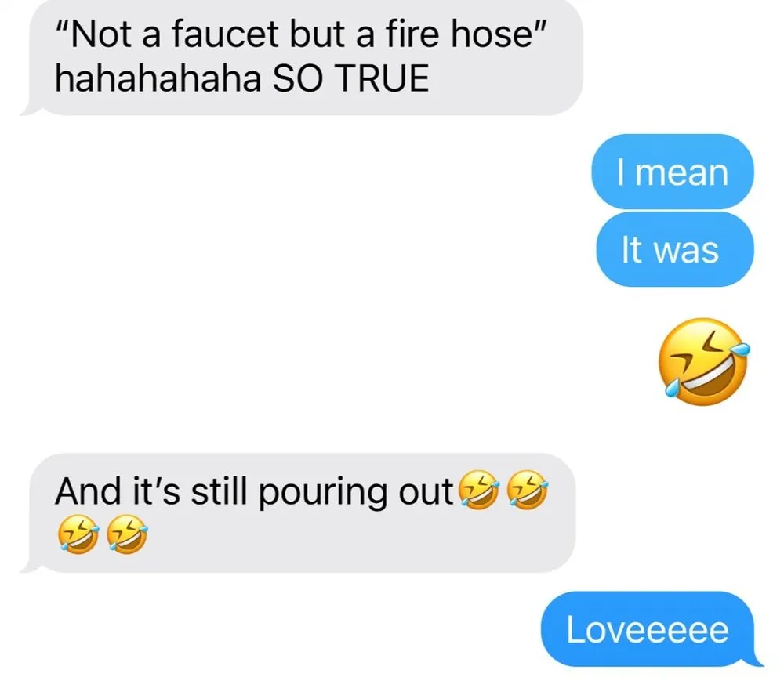Tap the large rolling-laughing emoji message
784x688 pixels.
pos(704,362)
